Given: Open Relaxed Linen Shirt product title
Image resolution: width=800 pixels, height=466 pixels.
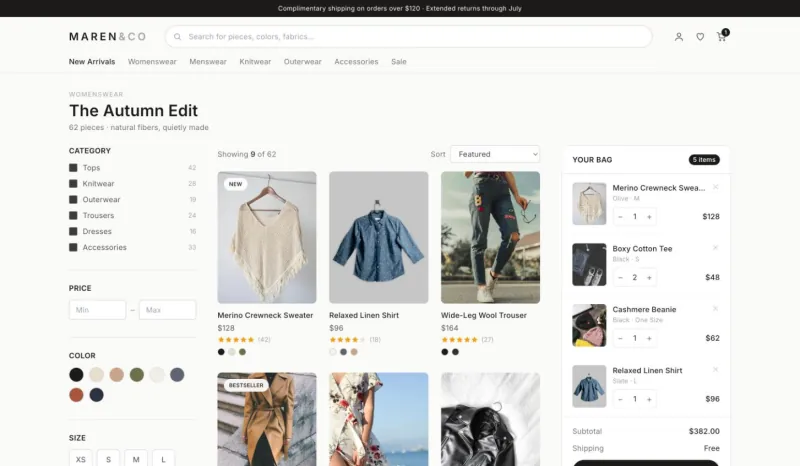Looking at the screenshot, I should point(364,315).
